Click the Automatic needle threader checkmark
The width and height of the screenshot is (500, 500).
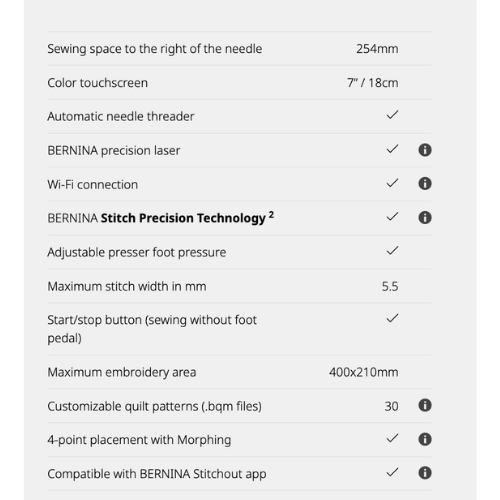(392, 115)
